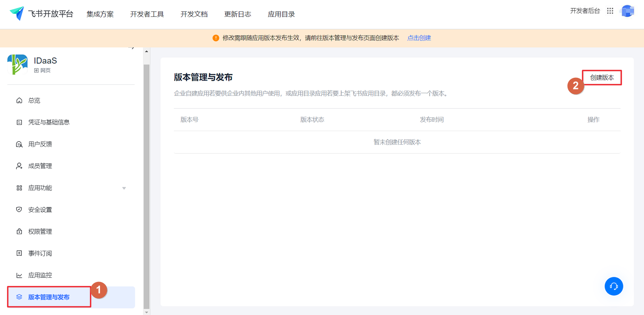Screen dimensions: 644x315
Task: Click the 权限管理 lock icon
Action: (19, 232)
